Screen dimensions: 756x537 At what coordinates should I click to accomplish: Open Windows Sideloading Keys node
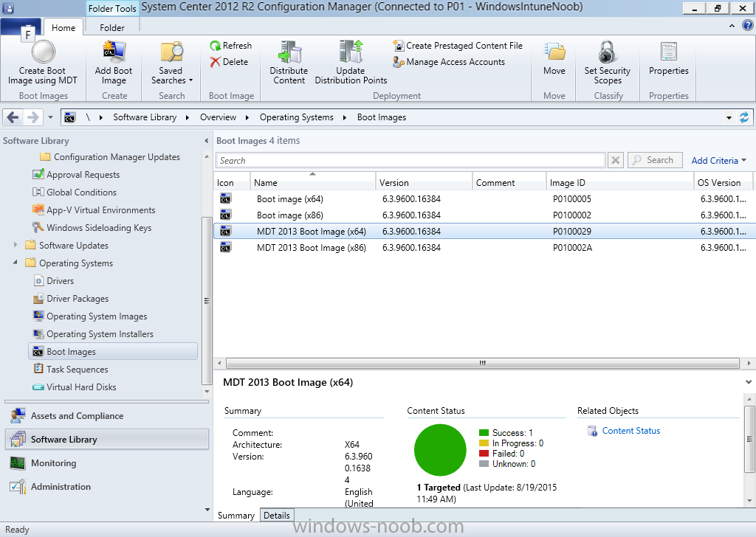click(x=99, y=228)
